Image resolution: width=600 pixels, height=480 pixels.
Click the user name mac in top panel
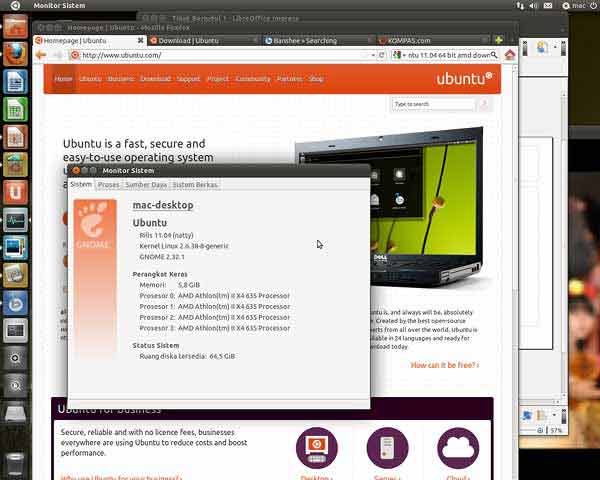[579, 5]
